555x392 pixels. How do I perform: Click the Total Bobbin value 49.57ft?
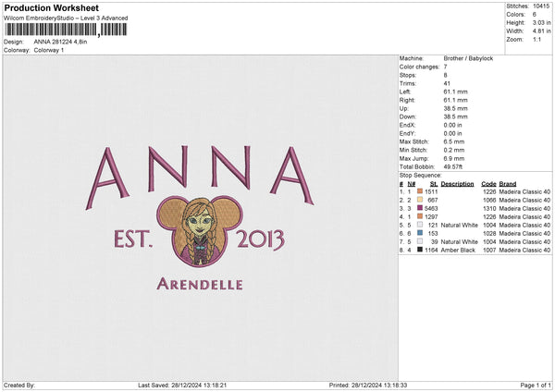coord(452,166)
